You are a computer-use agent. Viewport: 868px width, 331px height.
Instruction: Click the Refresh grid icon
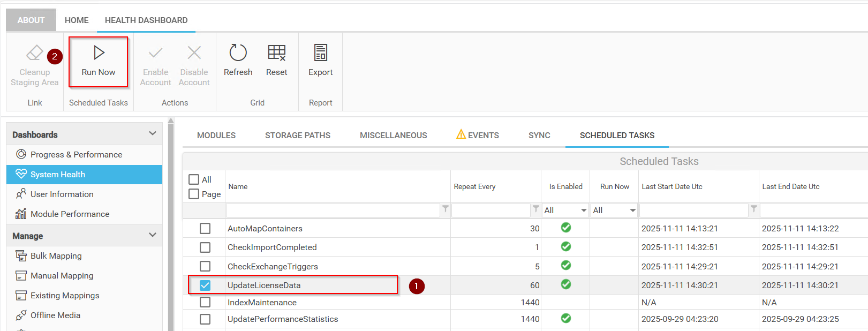click(238, 53)
